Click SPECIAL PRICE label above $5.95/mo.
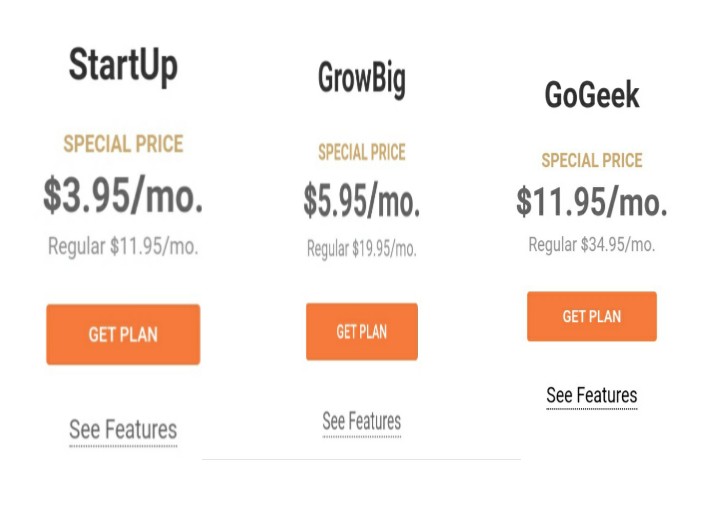The image size is (711, 529). pyautogui.click(x=361, y=152)
